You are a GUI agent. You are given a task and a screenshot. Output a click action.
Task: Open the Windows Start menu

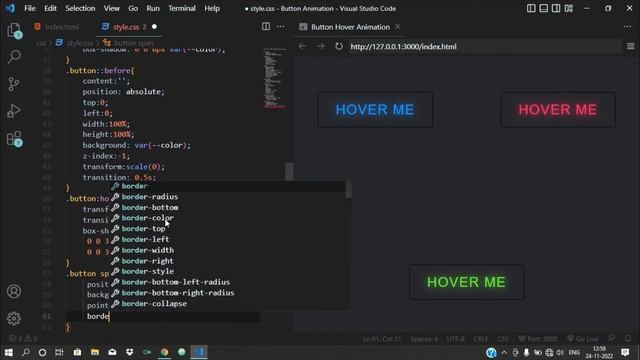tap(8, 352)
